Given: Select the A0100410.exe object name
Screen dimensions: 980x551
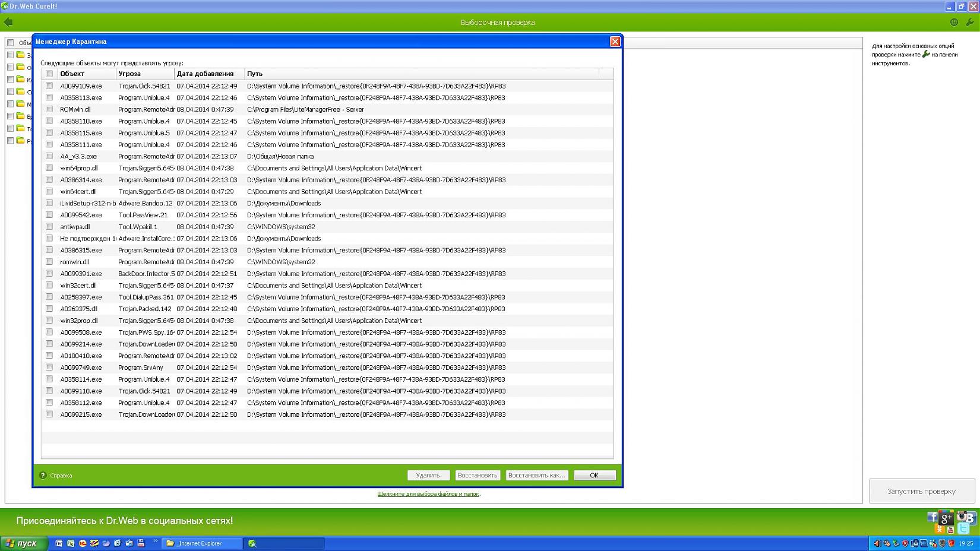Looking at the screenshot, I should point(81,356).
